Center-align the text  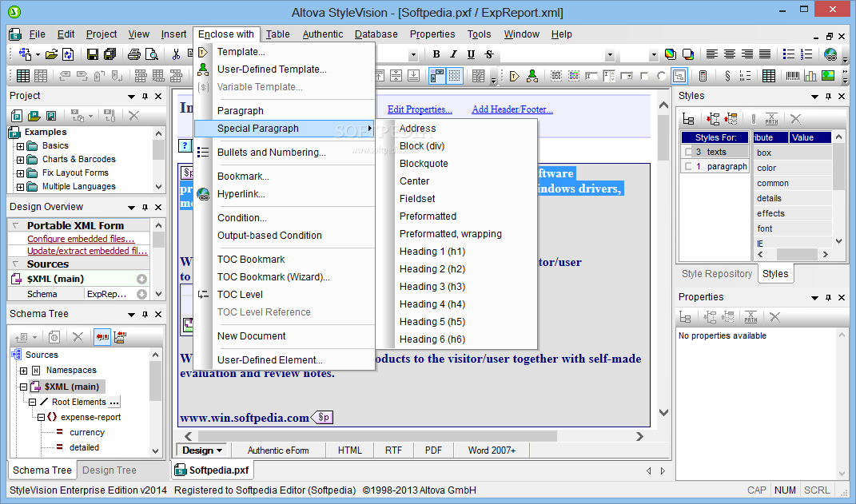click(x=730, y=54)
